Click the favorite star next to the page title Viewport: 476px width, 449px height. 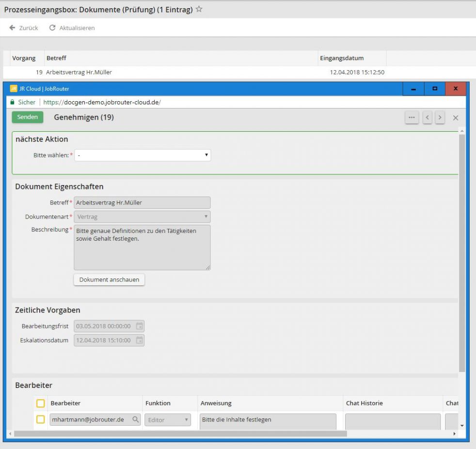199,10
